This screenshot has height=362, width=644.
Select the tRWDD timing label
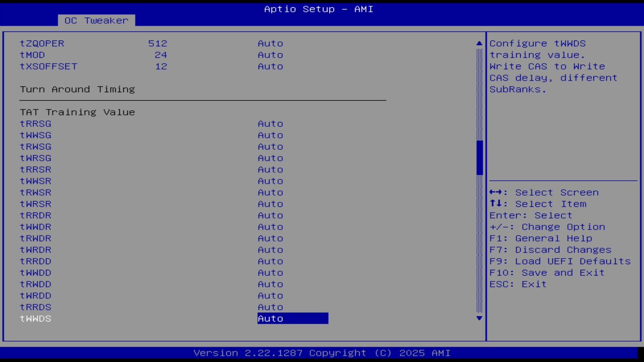click(x=35, y=284)
